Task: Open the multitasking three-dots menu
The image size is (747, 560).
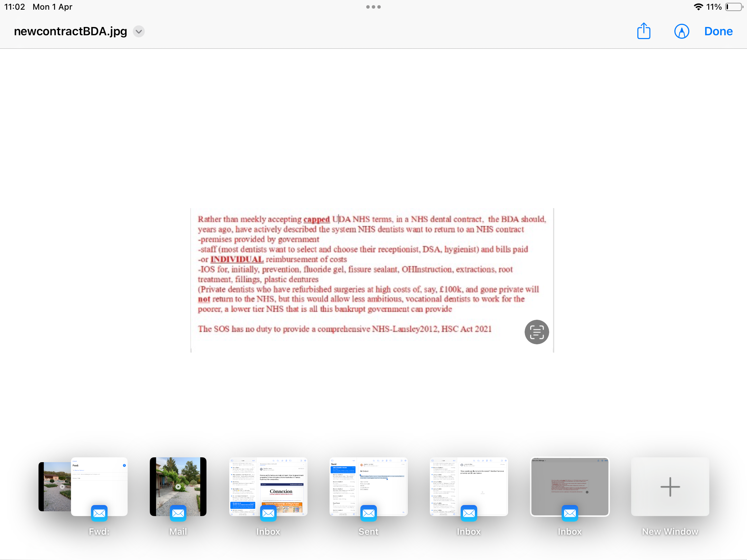Action: click(x=373, y=7)
